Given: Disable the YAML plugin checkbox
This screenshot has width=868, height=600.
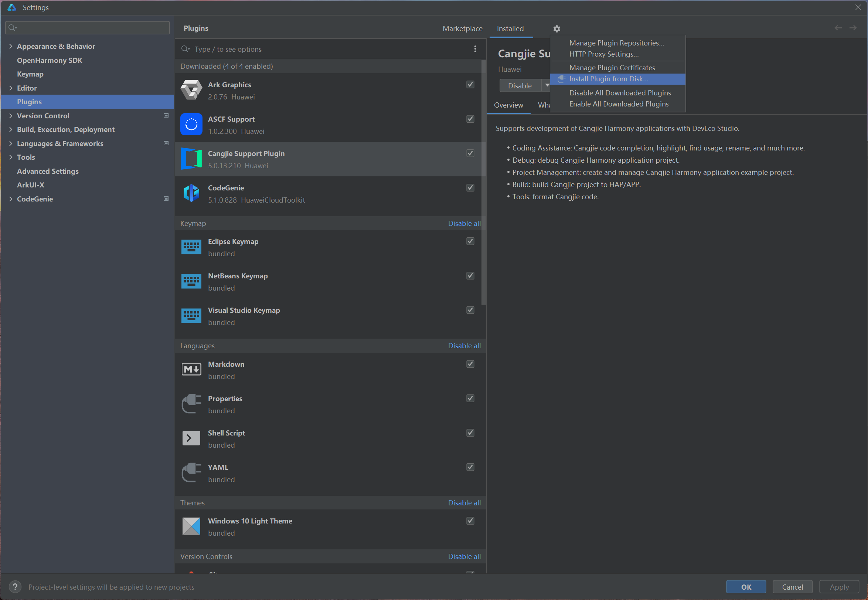Looking at the screenshot, I should click(470, 467).
